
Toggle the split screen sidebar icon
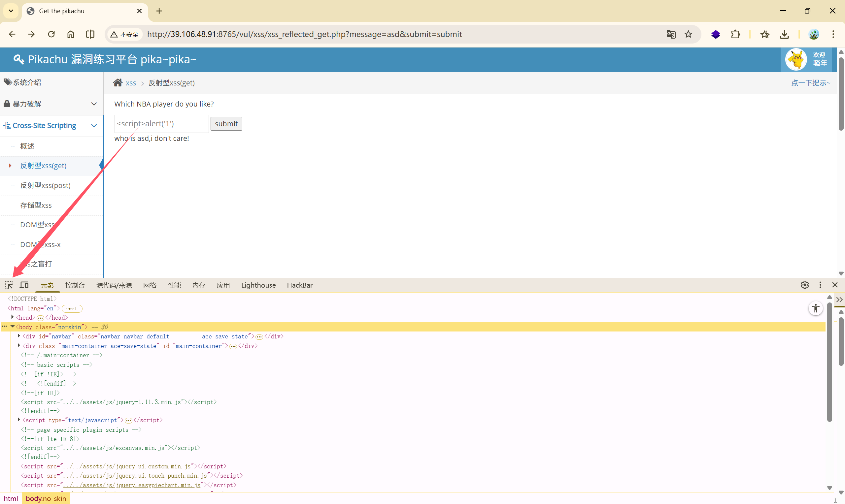pos(90,34)
